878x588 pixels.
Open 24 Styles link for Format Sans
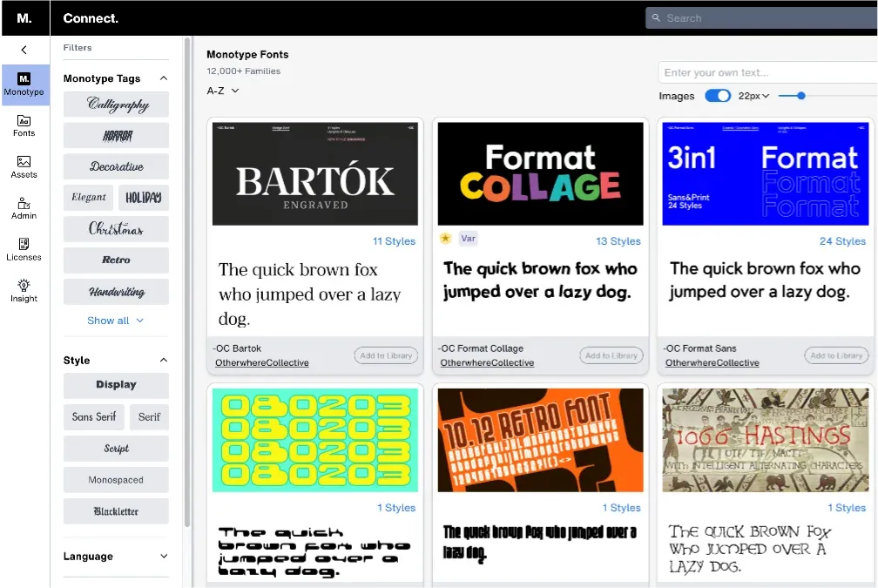coord(843,241)
